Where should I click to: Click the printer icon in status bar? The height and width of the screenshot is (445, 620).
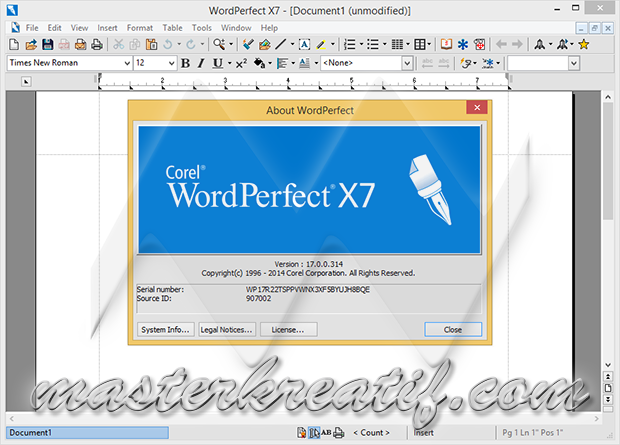coord(338,433)
